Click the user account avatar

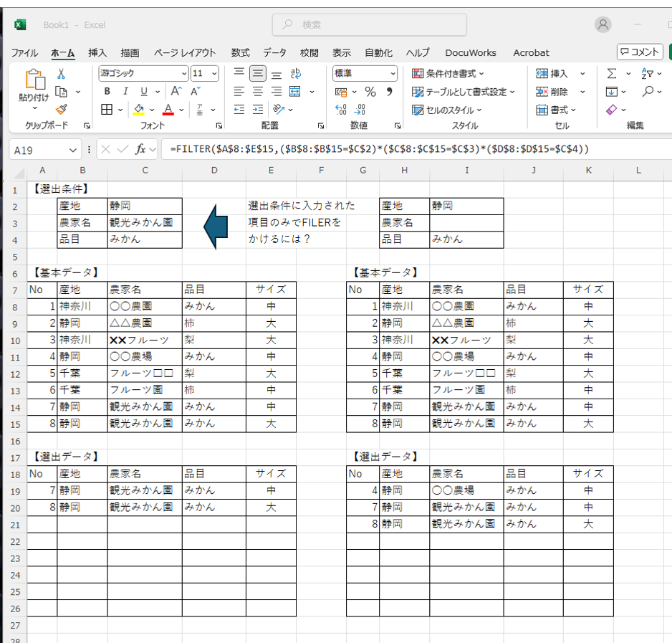pyautogui.click(x=603, y=25)
